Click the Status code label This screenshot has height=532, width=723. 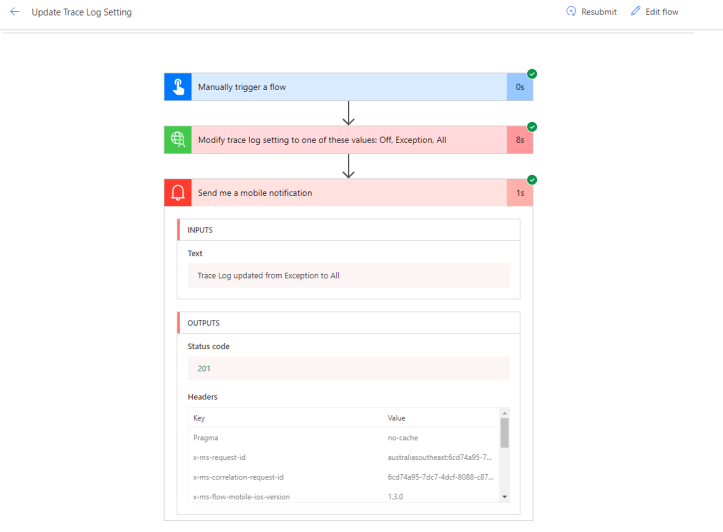[208, 346]
